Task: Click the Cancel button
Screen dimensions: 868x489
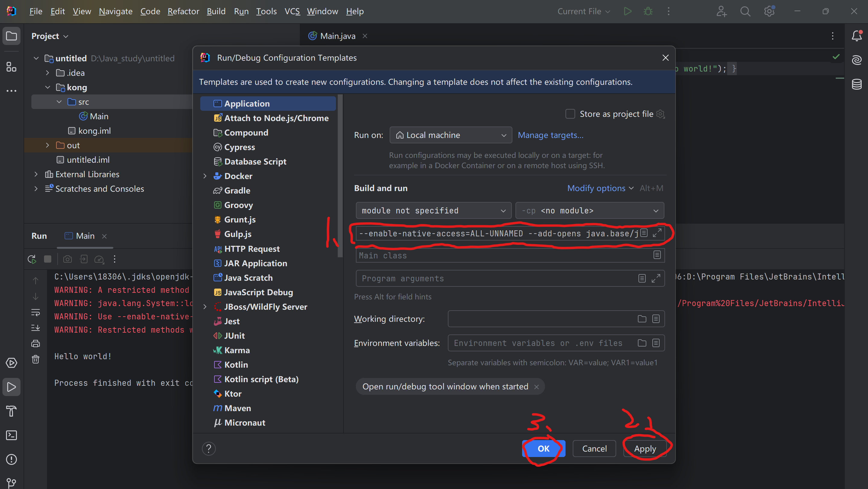Action: point(594,449)
